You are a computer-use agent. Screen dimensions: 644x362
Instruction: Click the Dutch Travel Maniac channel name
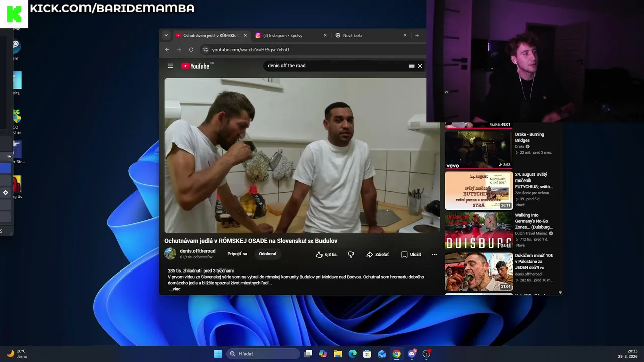[531, 233]
